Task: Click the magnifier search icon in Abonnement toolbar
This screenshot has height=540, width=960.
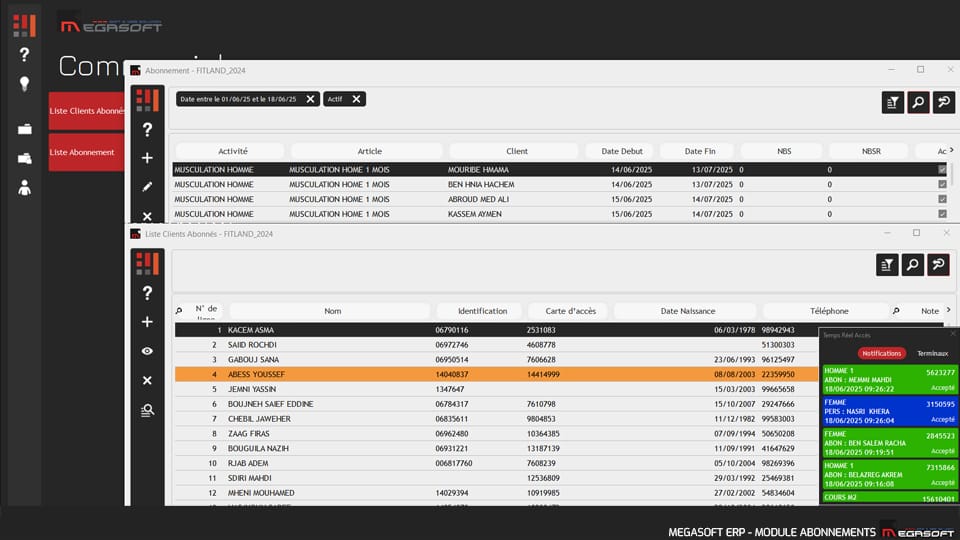Action: [x=918, y=101]
